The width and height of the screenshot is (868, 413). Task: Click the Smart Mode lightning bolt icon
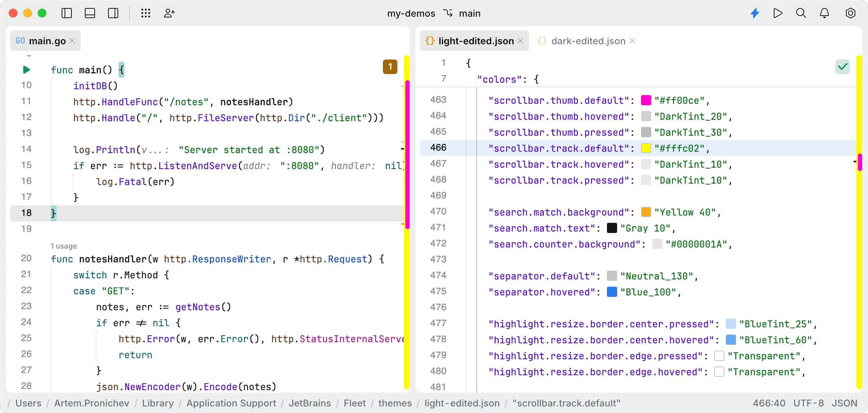[x=755, y=13]
